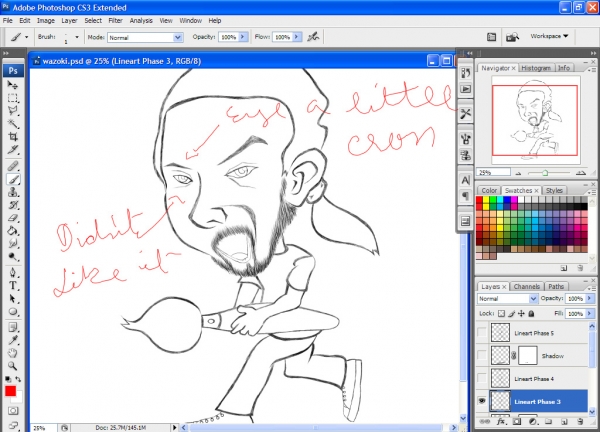Toggle lock all
This screenshot has height=432, width=600.
[531, 313]
